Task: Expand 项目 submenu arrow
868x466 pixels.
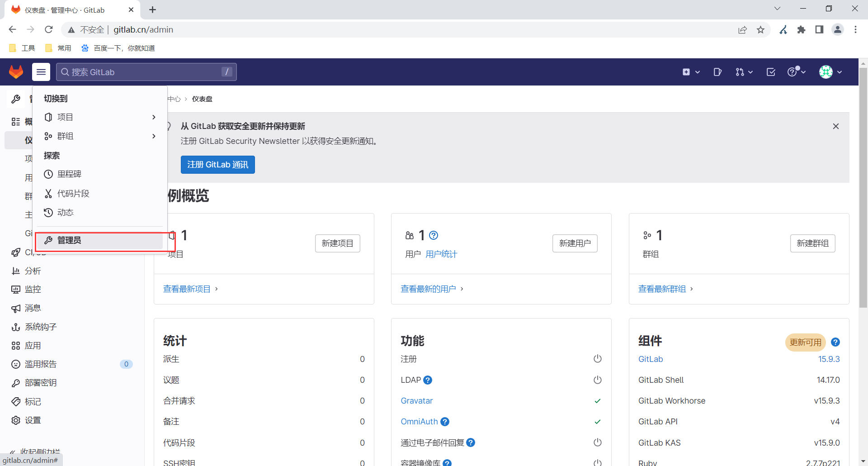Action: 154,117
